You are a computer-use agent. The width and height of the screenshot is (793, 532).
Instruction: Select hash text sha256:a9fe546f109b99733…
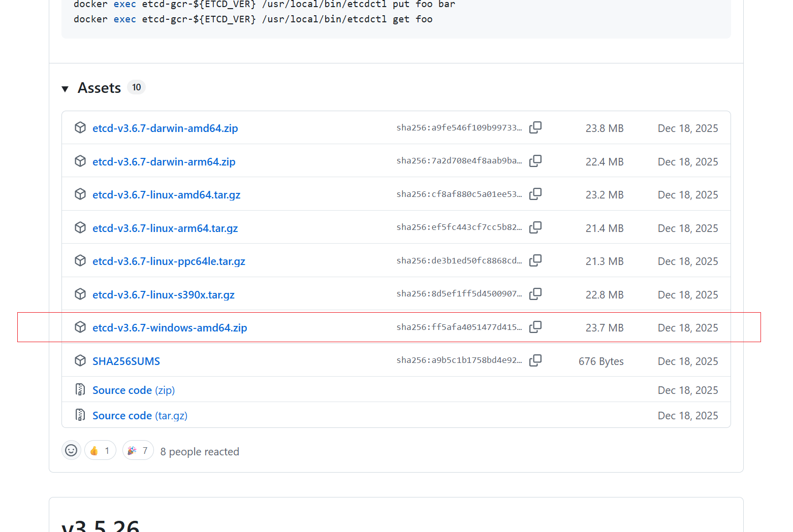pos(459,127)
